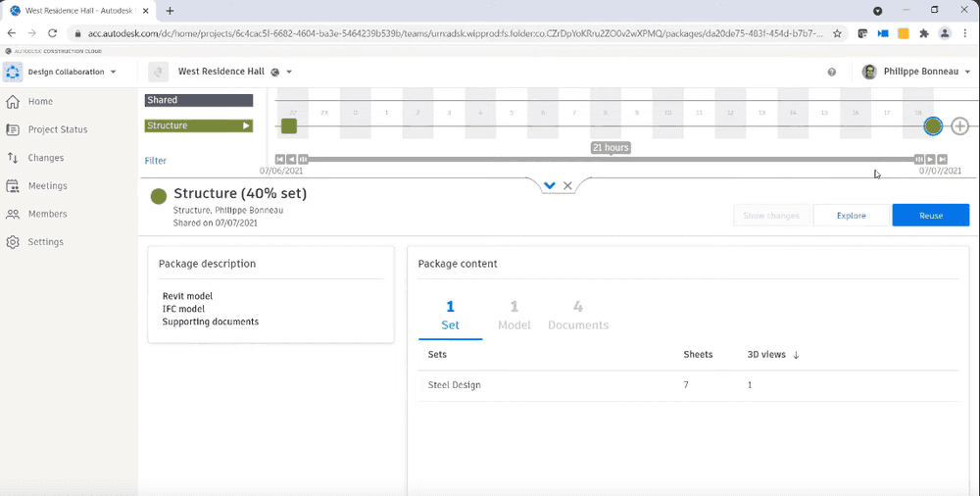Open the Meetings section
Image resolution: width=980 pixels, height=496 pixels.
tap(47, 185)
